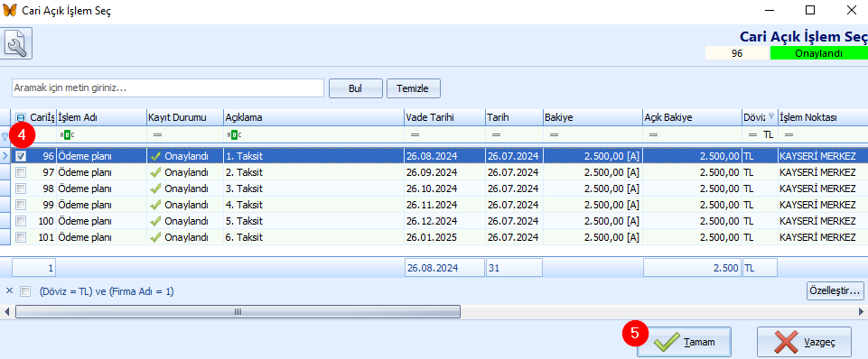
Task: Click the right arrow of the horizontal scrollbar
Action: [862, 312]
